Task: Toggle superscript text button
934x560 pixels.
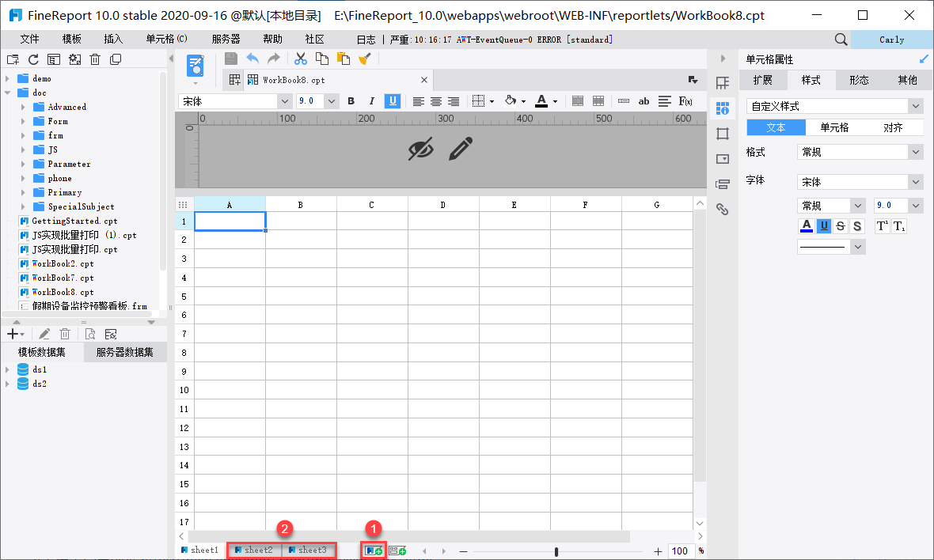Action: pos(883,226)
